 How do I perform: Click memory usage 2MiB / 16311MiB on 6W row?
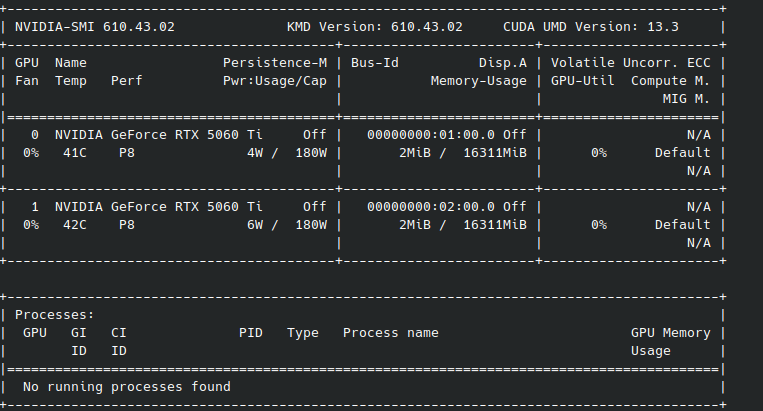(x=463, y=225)
